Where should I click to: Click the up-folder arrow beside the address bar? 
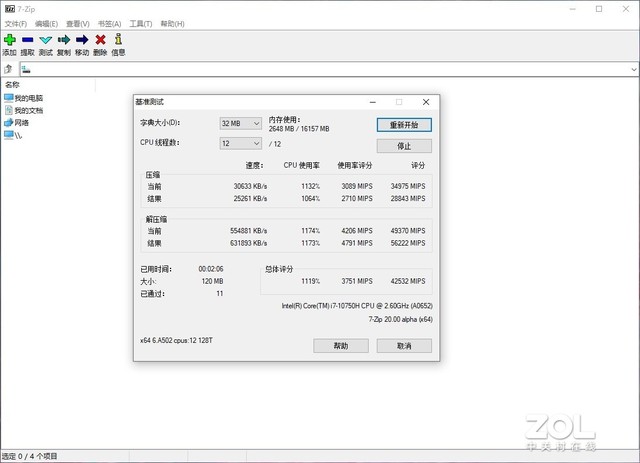click(8, 69)
